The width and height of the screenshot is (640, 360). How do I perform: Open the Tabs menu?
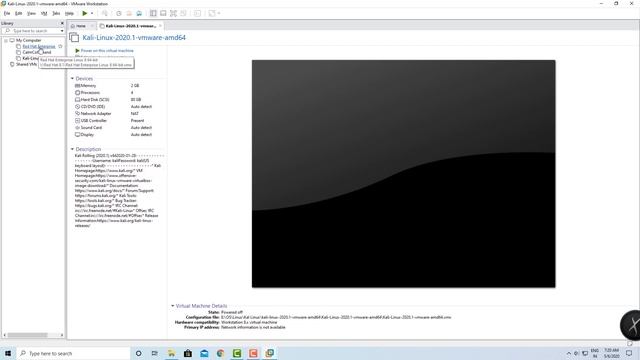pyautogui.click(x=56, y=13)
